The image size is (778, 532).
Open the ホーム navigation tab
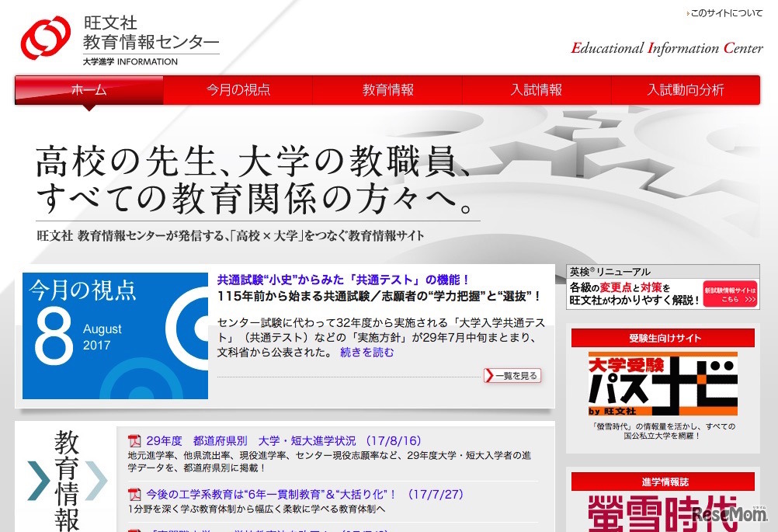(x=89, y=90)
